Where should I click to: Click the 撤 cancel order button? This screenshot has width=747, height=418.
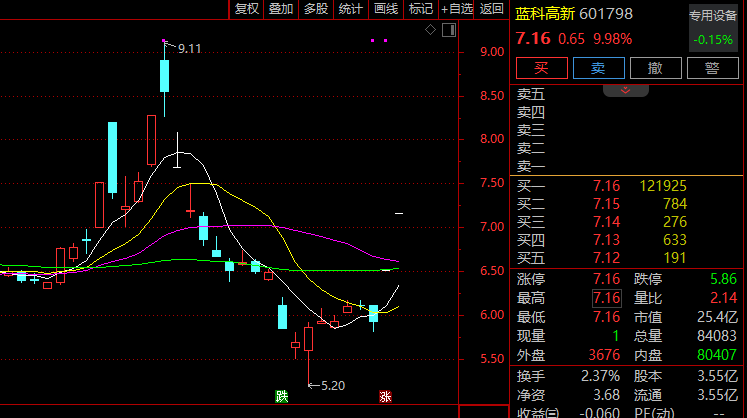tap(656, 68)
